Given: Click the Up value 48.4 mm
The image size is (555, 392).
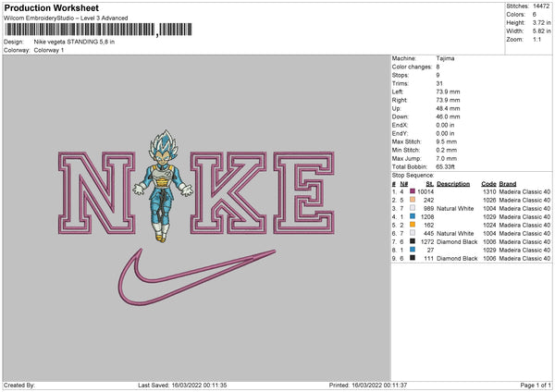Looking at the screenshot, I should coord(448,108).
